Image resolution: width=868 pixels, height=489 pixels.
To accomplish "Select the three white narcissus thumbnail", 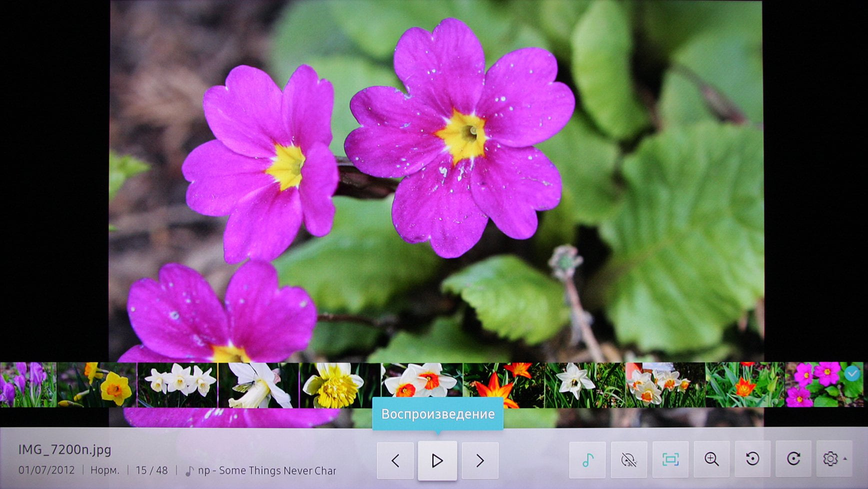I will coord(177,384).
